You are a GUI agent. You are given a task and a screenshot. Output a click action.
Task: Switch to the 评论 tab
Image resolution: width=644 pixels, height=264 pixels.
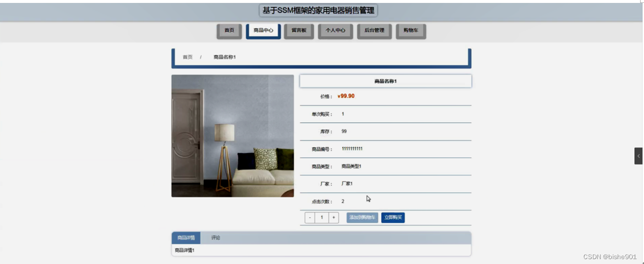(x=215, y=238)
